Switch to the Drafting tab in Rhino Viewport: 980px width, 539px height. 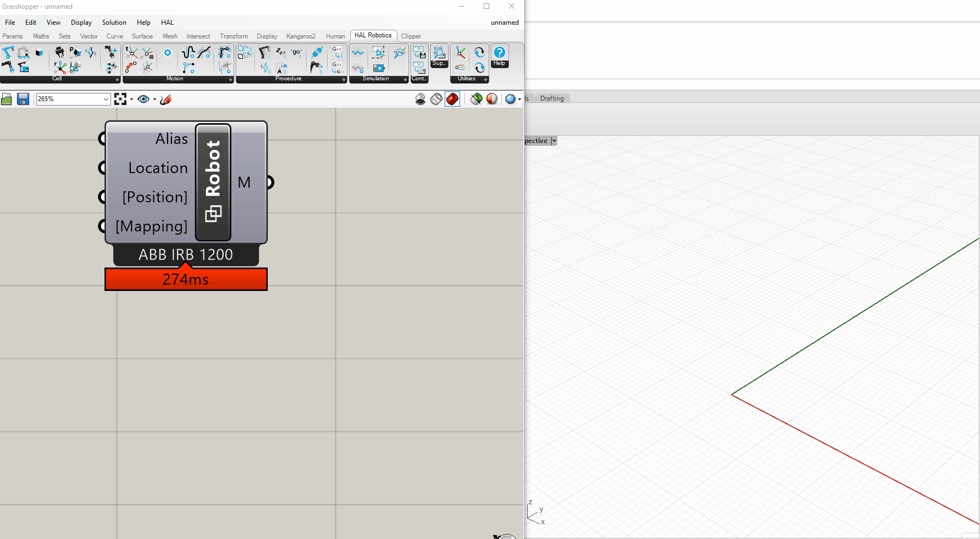coord(552,98)
